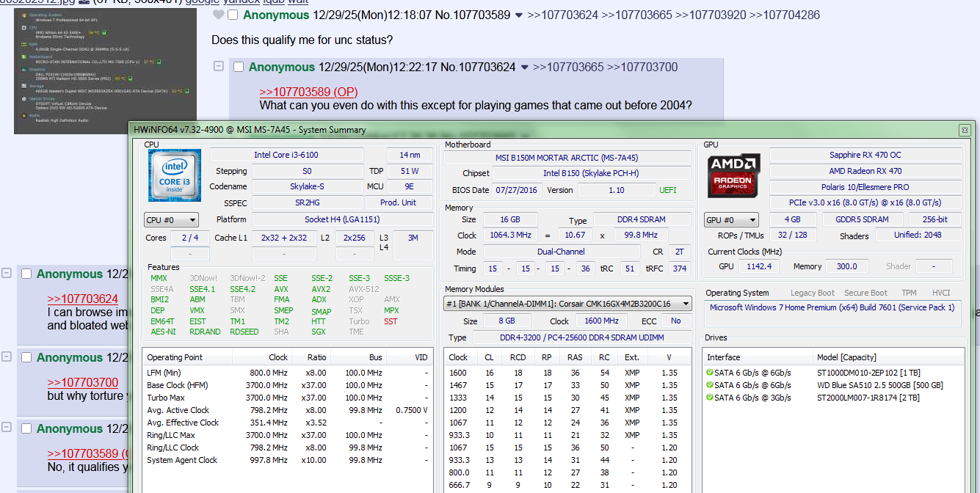Follow backlink >>107704286 on OP post
This screenshot has height=493, width=980.
785,15
